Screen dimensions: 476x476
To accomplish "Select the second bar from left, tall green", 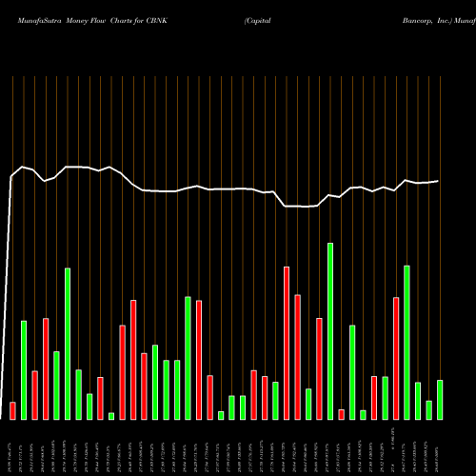I will (24, 370).
